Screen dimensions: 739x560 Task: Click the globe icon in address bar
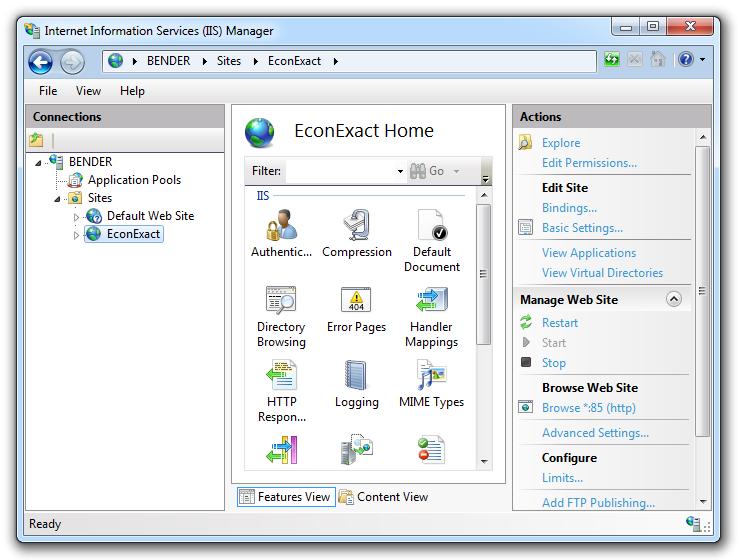point(115,61)
